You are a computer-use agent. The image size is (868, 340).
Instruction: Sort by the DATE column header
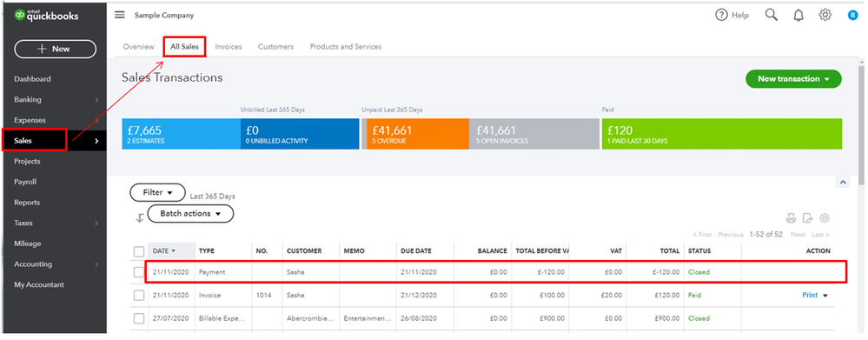pyautogui.click(x=172, y=250)
